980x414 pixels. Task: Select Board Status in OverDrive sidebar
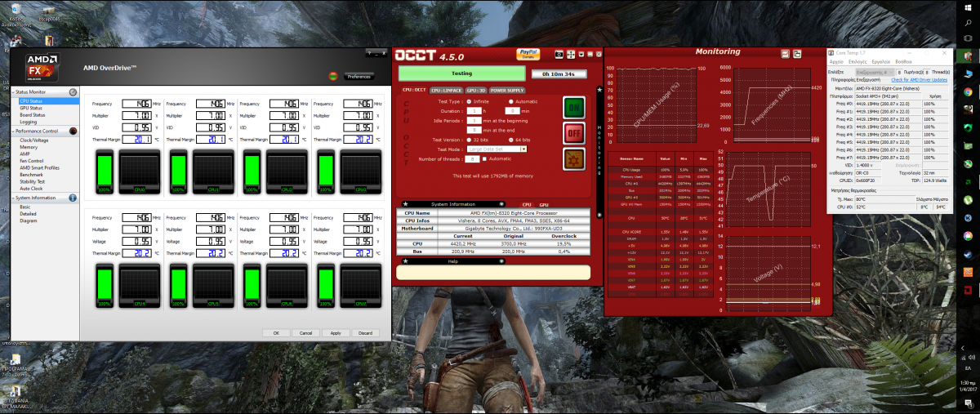(33, 114)
